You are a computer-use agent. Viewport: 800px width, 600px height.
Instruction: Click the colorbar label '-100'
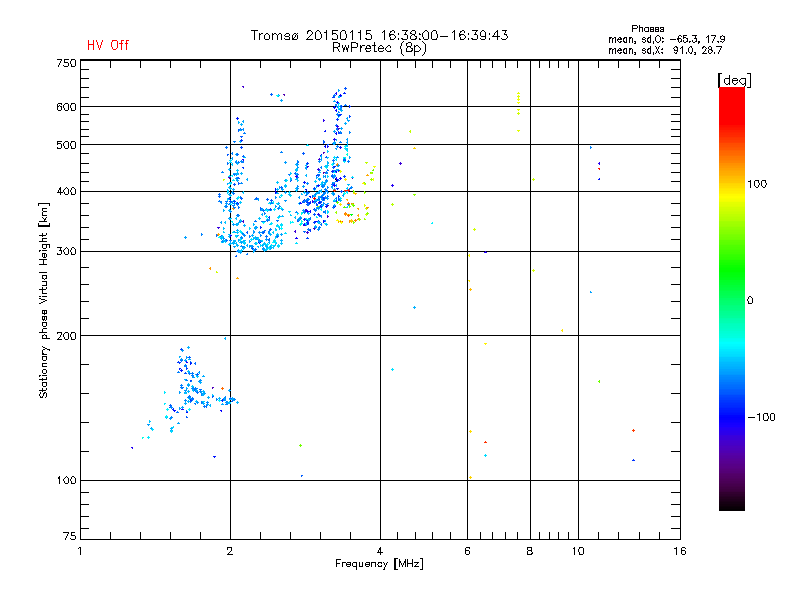(x=761, y=417)
